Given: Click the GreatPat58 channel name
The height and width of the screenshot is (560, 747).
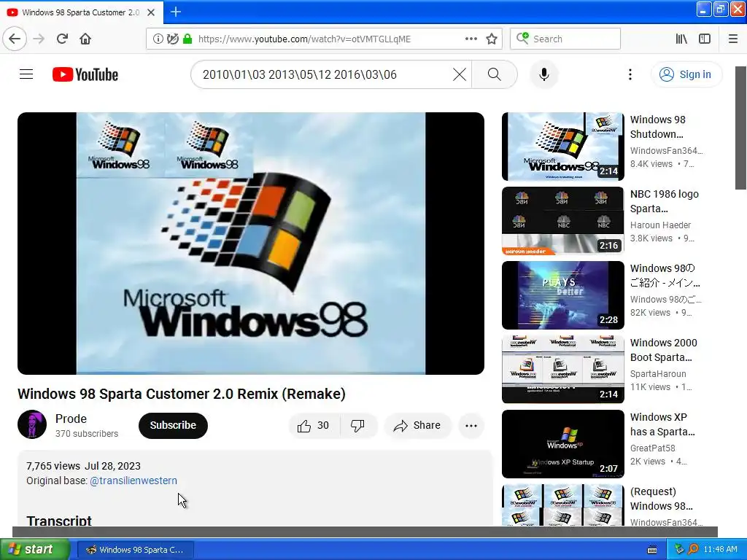Looking at the screenshot, I should (x=652, y=448).
